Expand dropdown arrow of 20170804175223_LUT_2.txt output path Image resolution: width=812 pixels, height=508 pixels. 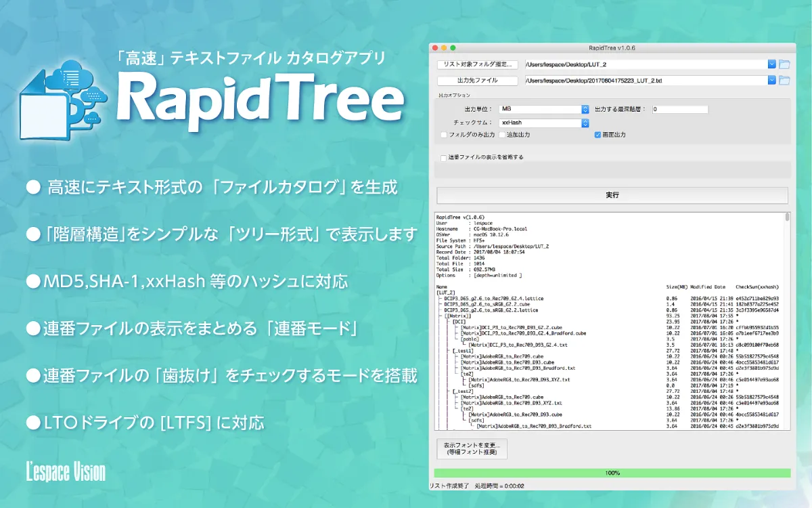(x=772, y=81)
